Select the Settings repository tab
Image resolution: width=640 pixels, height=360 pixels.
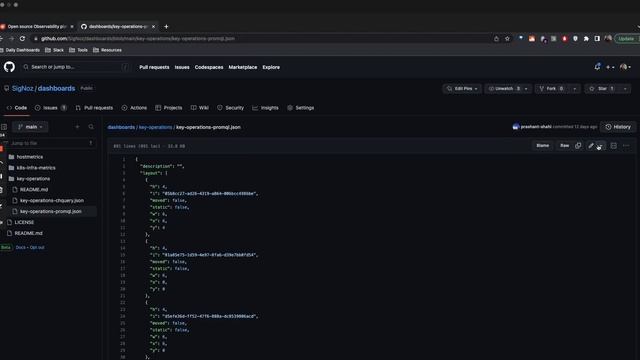point(300,108)
